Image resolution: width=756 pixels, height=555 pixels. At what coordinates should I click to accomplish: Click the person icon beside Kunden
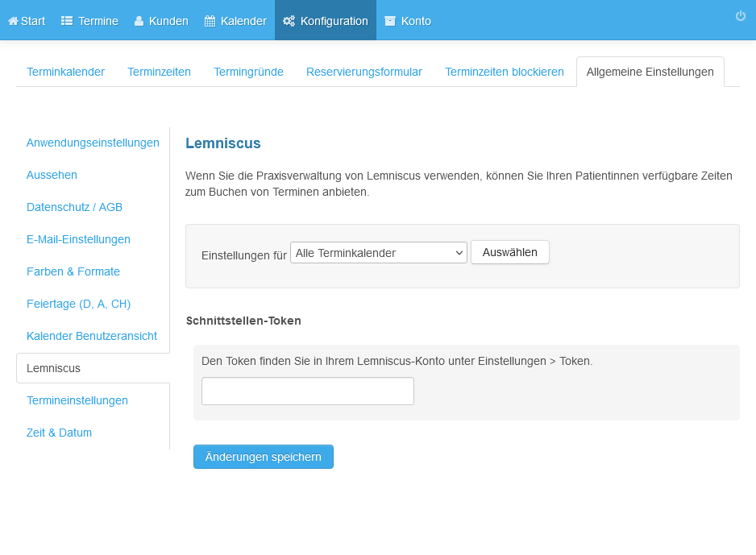pyautogui.click(x=139, y=21)
